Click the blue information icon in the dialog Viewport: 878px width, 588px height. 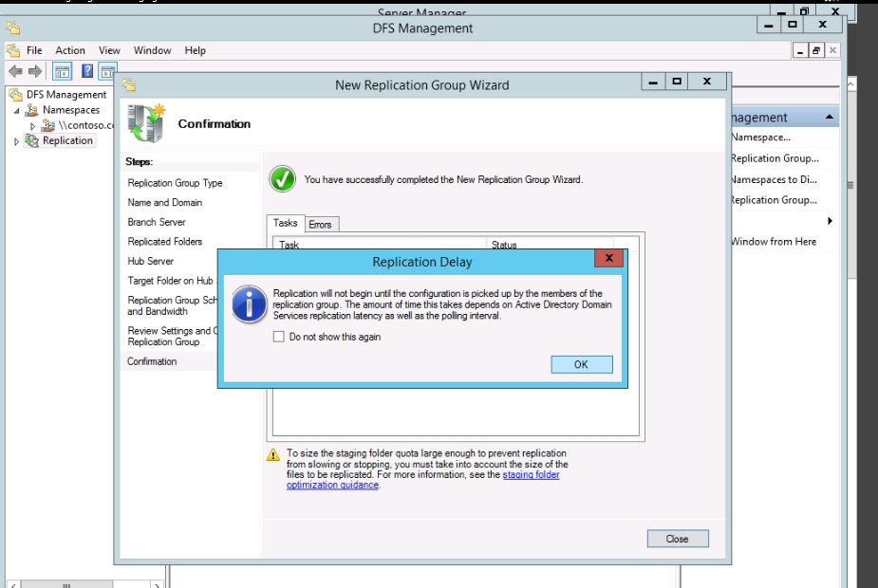(250, 303)
